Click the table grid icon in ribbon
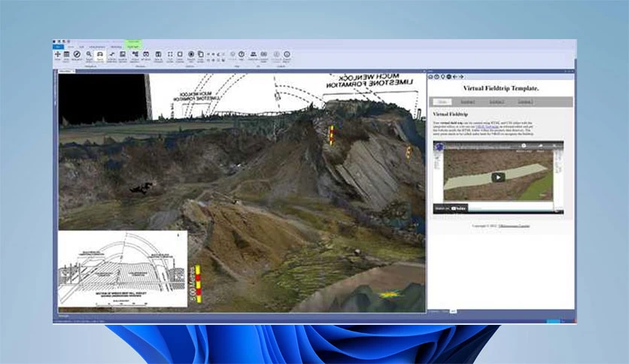The width and height of the screenshot is (629, 364). [x=67, y=54]
